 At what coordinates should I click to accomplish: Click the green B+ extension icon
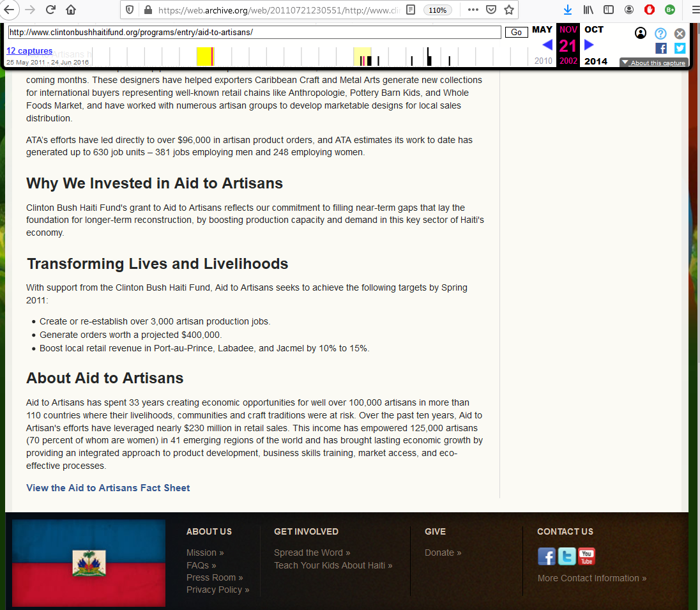click(670, 10)
